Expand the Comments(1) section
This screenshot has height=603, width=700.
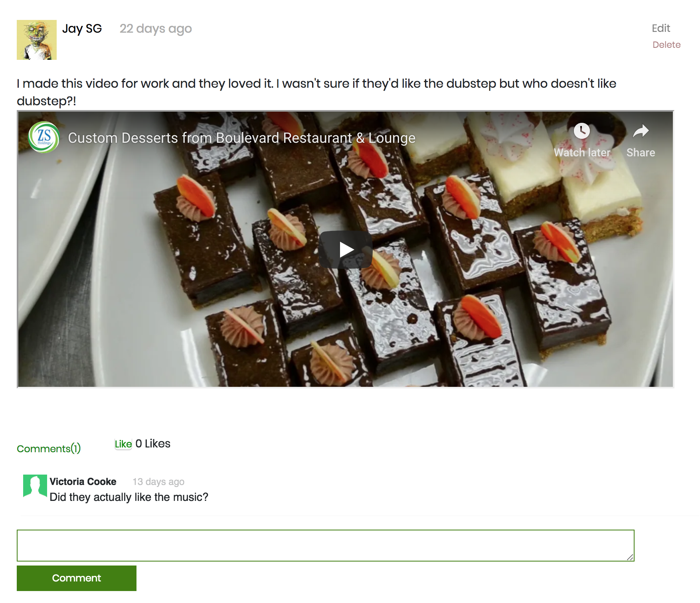49,449
